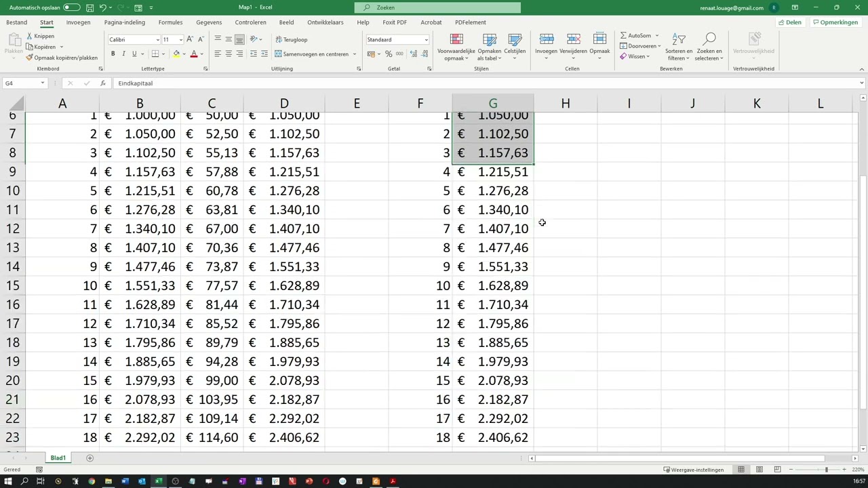Switch to the Formules tab

coord(170,22)
